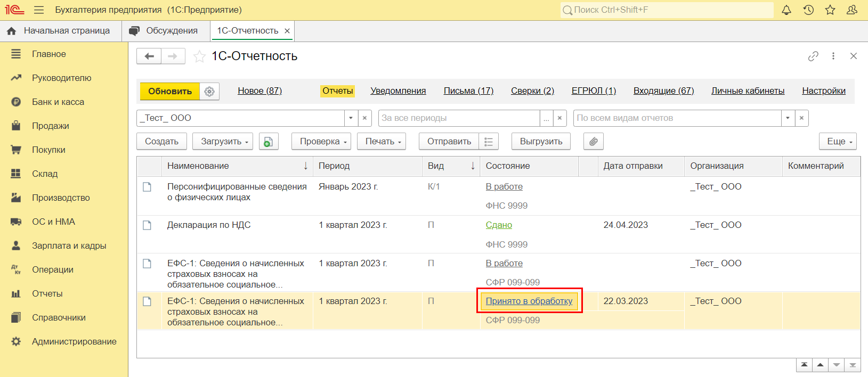Image resolution: width=868 pixels, height=377 pixels.
Task: Jump to the last row of list
Action: [x=853, y=365]
